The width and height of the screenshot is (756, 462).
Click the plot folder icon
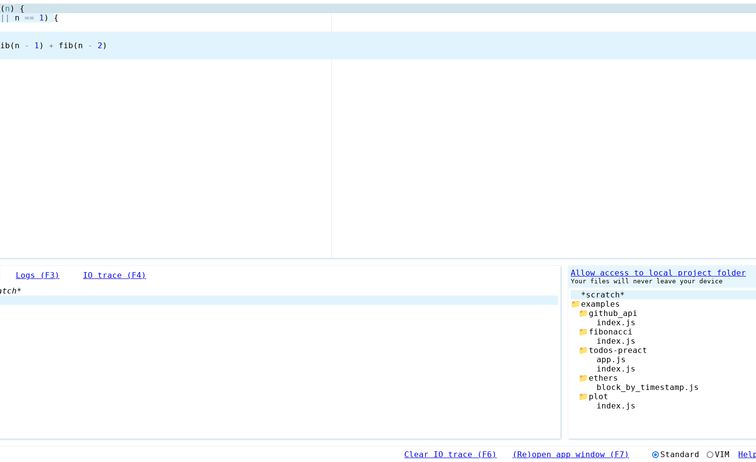583,397
